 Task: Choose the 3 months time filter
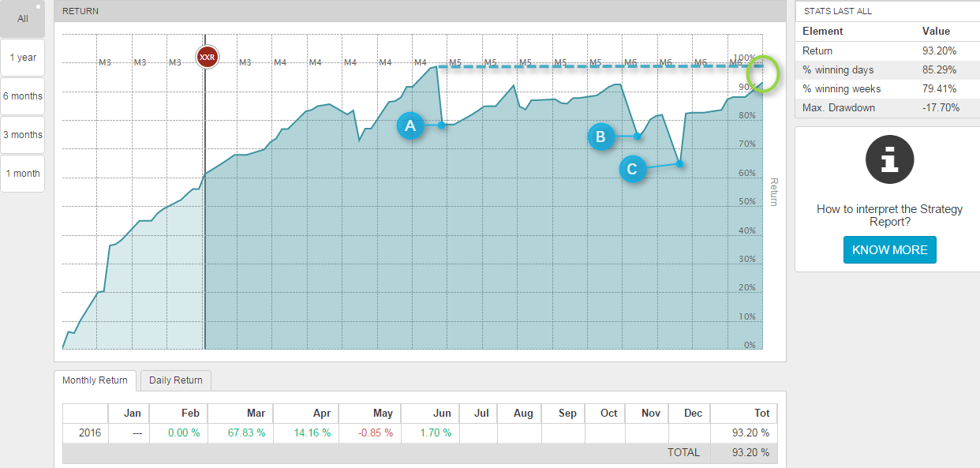(x=23, y=135)
